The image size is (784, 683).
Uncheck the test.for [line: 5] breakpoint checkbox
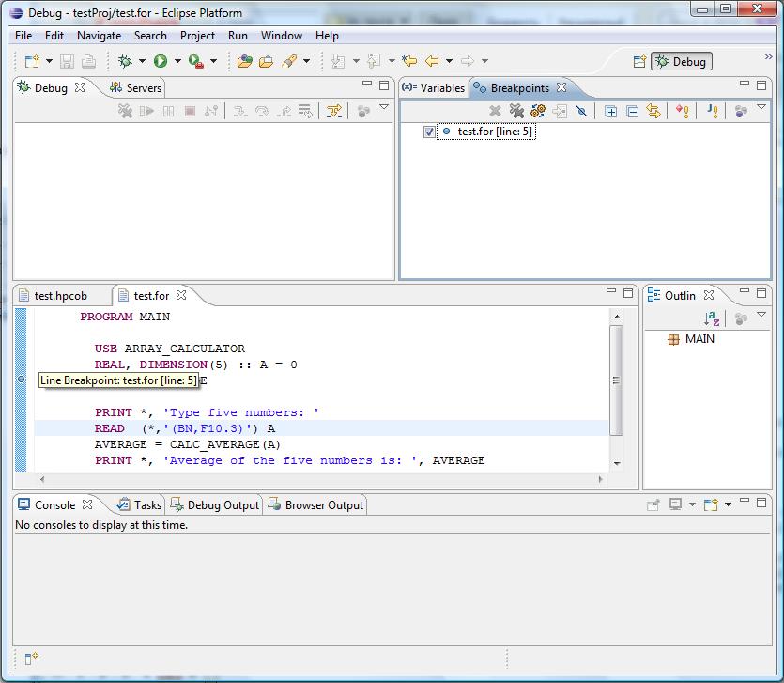[x=430, y=132]
